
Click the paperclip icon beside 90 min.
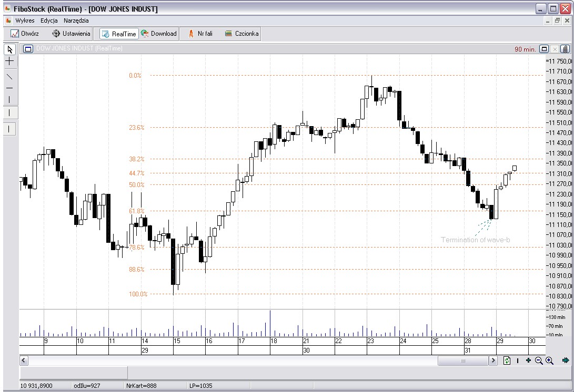coord(565,49)
